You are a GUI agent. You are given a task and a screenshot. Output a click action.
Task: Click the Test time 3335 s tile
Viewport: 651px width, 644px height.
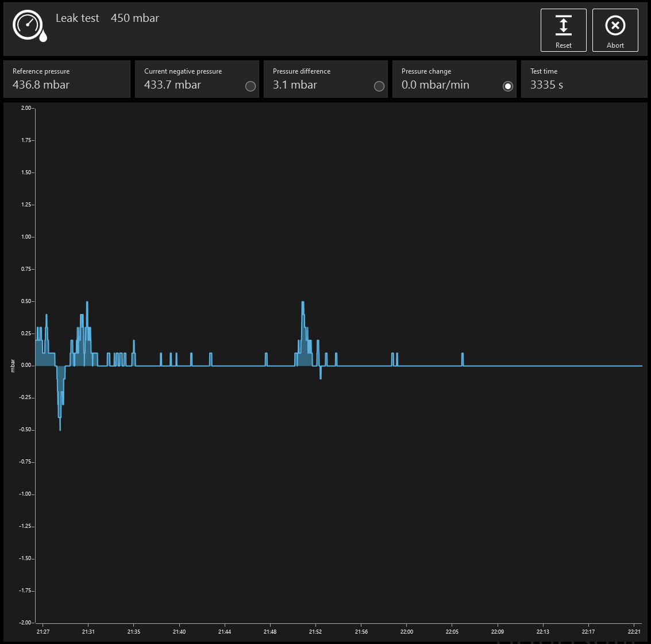click(584, 79)
